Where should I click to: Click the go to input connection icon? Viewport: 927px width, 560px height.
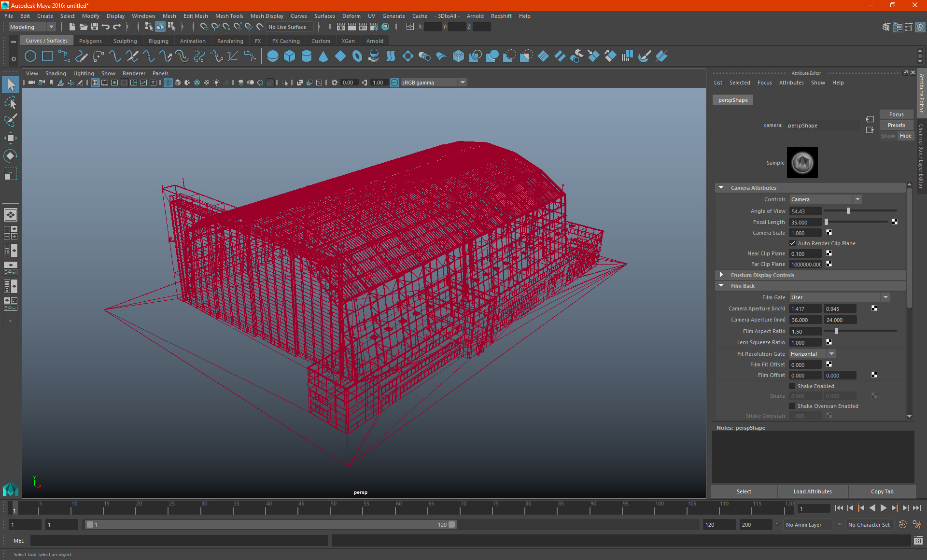pos(870,119)
